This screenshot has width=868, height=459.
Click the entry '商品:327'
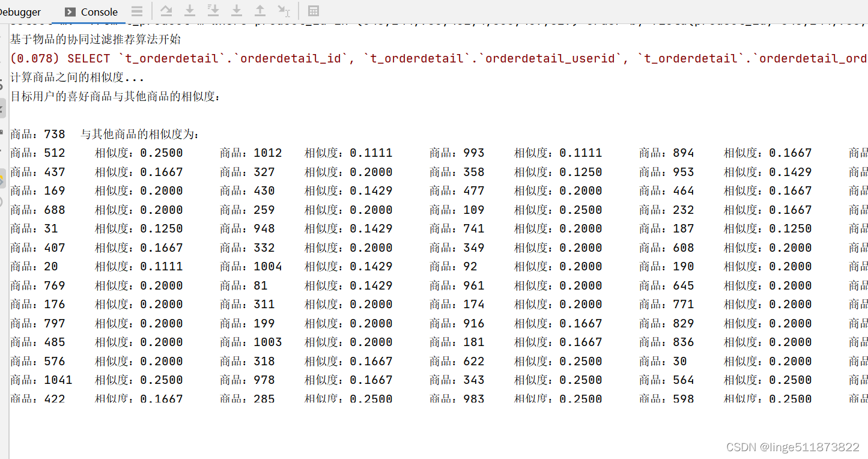click(247, 172)
